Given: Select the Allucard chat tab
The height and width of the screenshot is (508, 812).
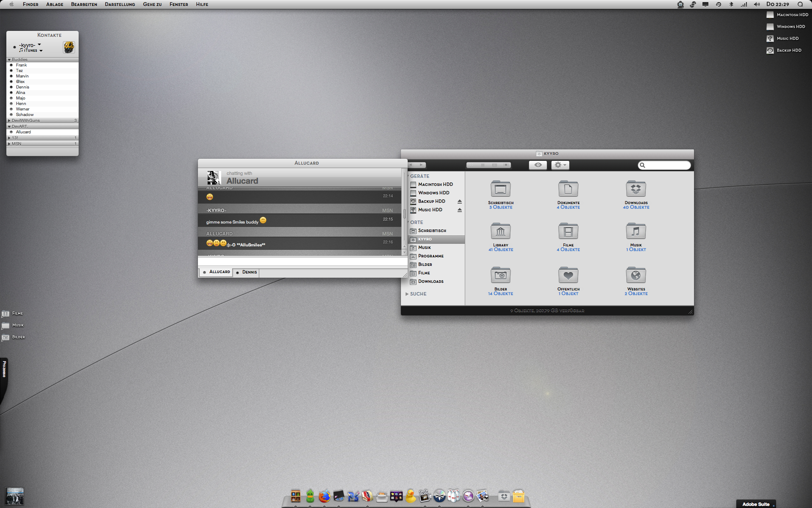Looking at the screenshot, I should point(216,272).
